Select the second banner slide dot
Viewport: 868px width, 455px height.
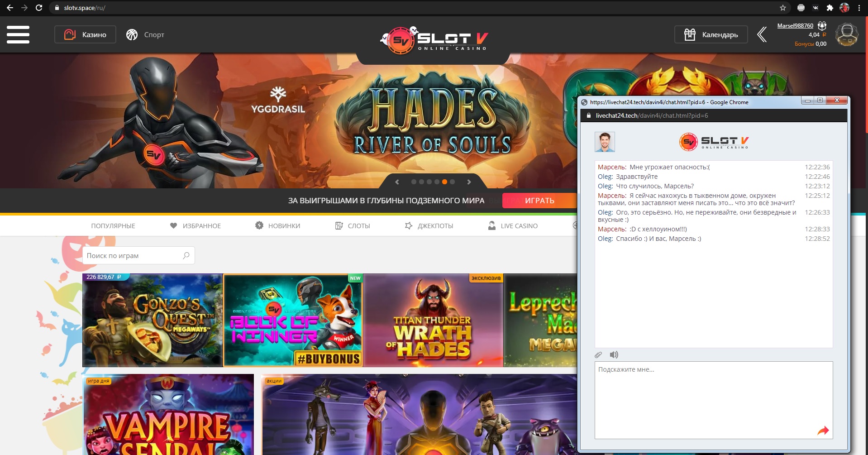click(x=421, y=182)
